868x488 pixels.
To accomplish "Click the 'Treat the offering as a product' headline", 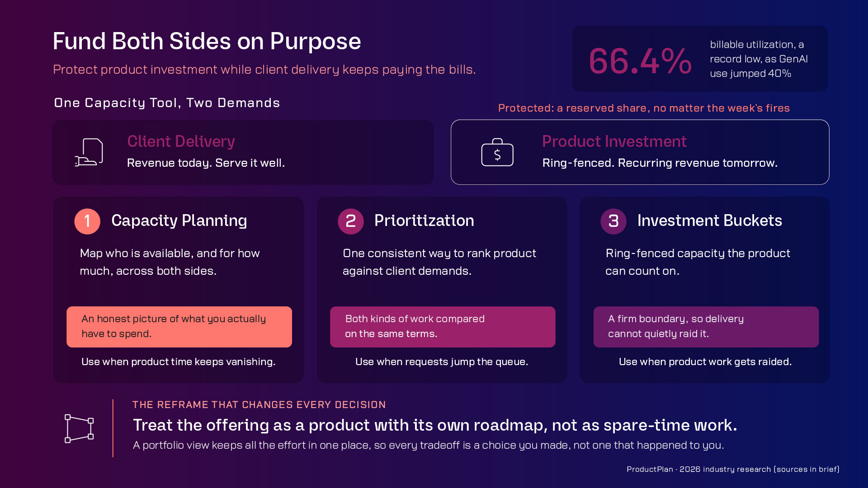I will point(435,425).
